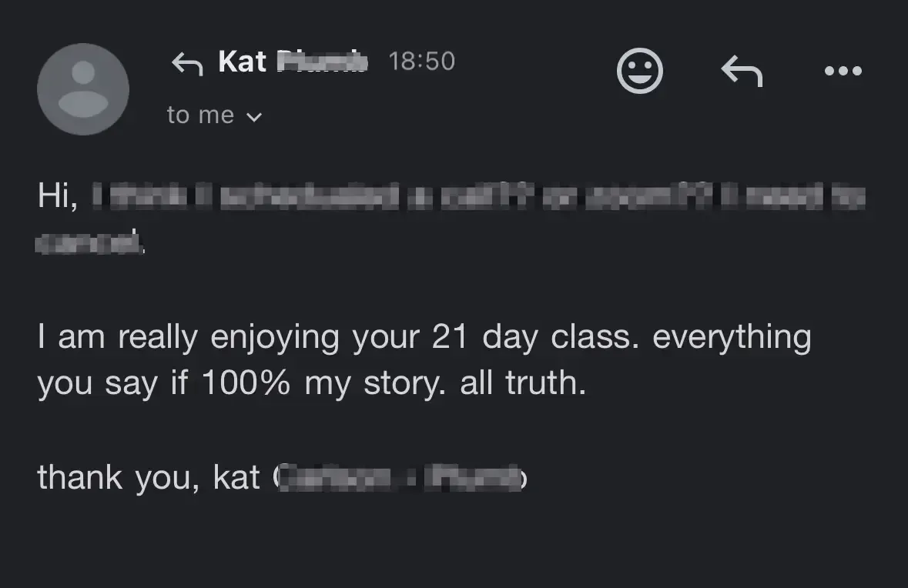Screen dimensions: 908x588
Task: Click the blurred name in the signature parentheses
Action: (400, 477)
